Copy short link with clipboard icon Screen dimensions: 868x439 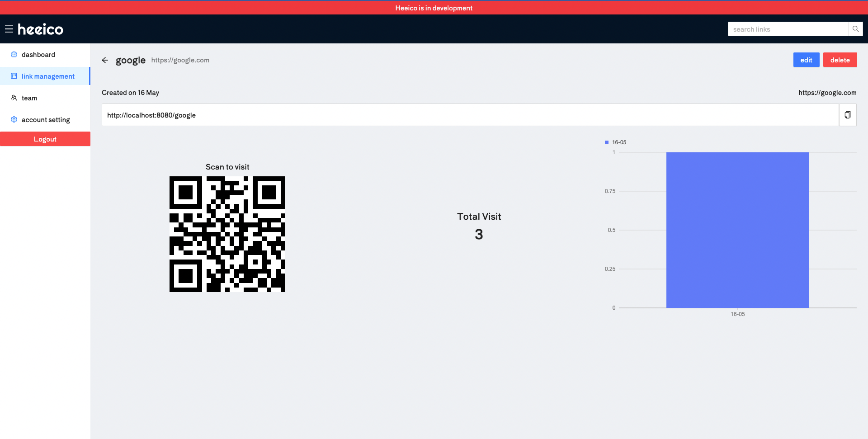pos(848,115)
